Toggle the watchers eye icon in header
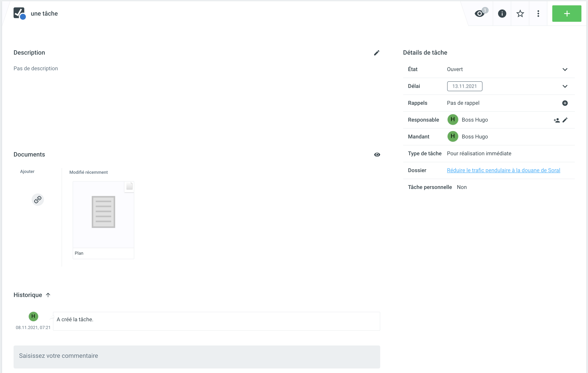The image size is (588, 373). pyautogui.click(x=480, y=13)
